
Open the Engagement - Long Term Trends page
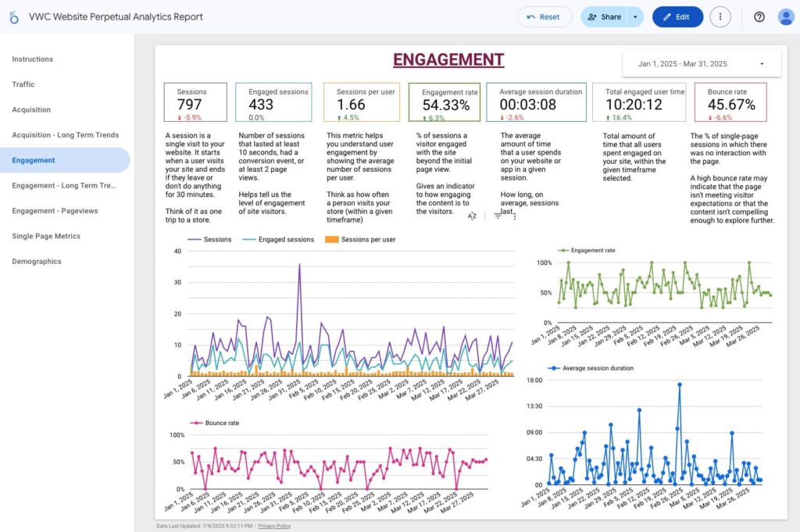[x=64, y=186]
